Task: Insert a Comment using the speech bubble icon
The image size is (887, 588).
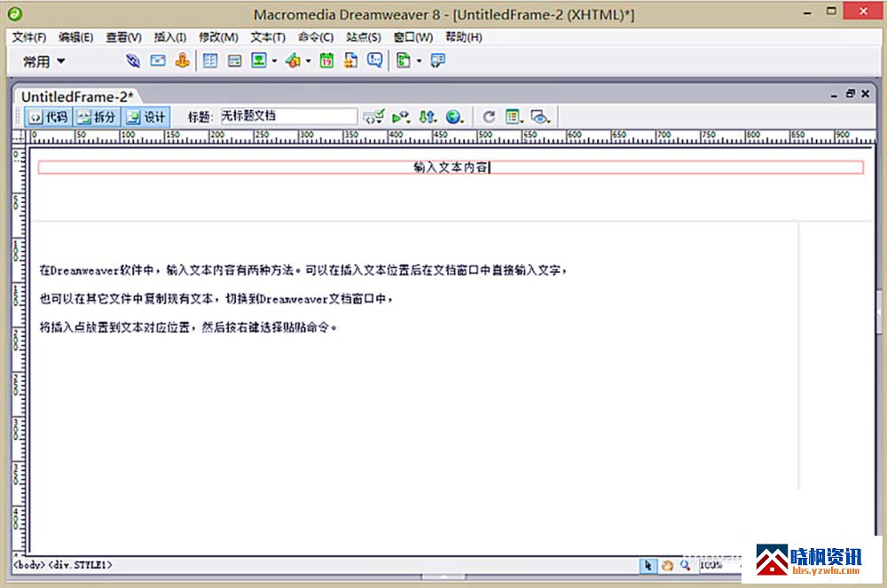Action: pyautogui.click(x=374, y=60)
